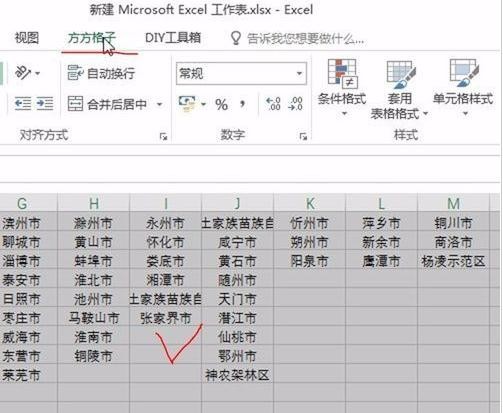Viewport: 503px width, 413px height.
Task: Select column J header
Action: pos(237,203)
